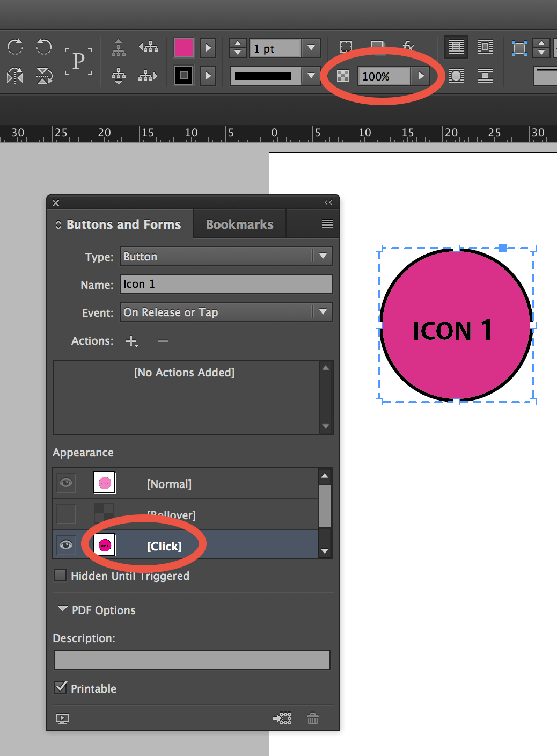Check Hidden Until Triggered

61,576
